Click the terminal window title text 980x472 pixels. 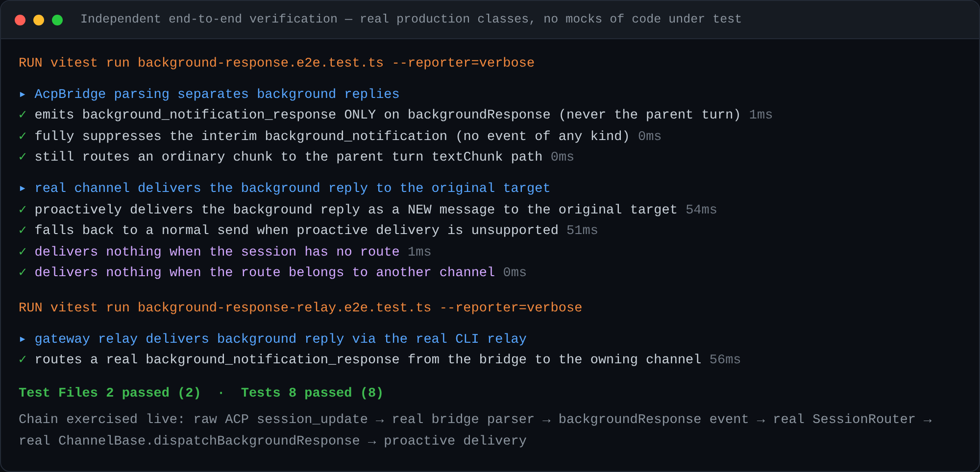click(x=411, y=19)
